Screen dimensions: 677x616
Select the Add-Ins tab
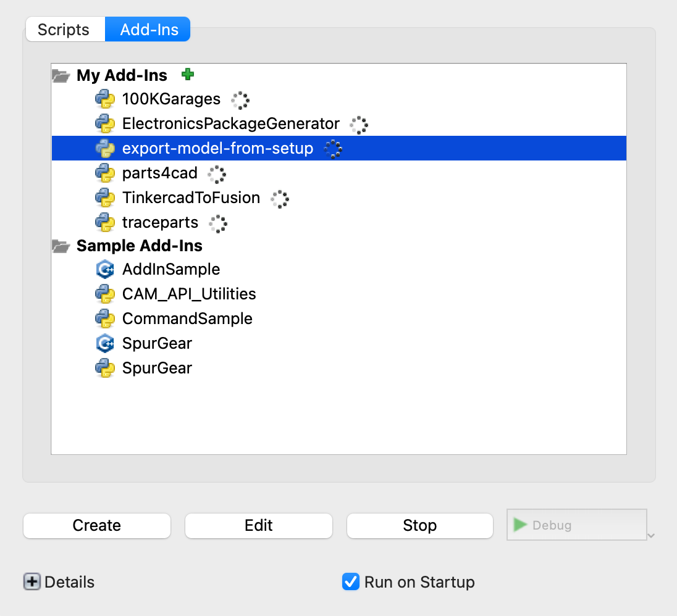pyautogui.click(x=149, y=30)
